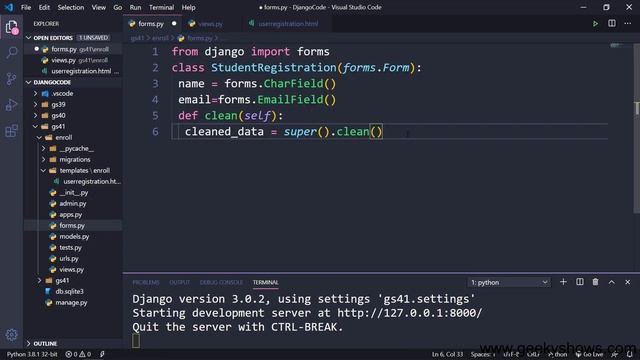
Task: Open the Go menu
Action: (x=118, y=7)
